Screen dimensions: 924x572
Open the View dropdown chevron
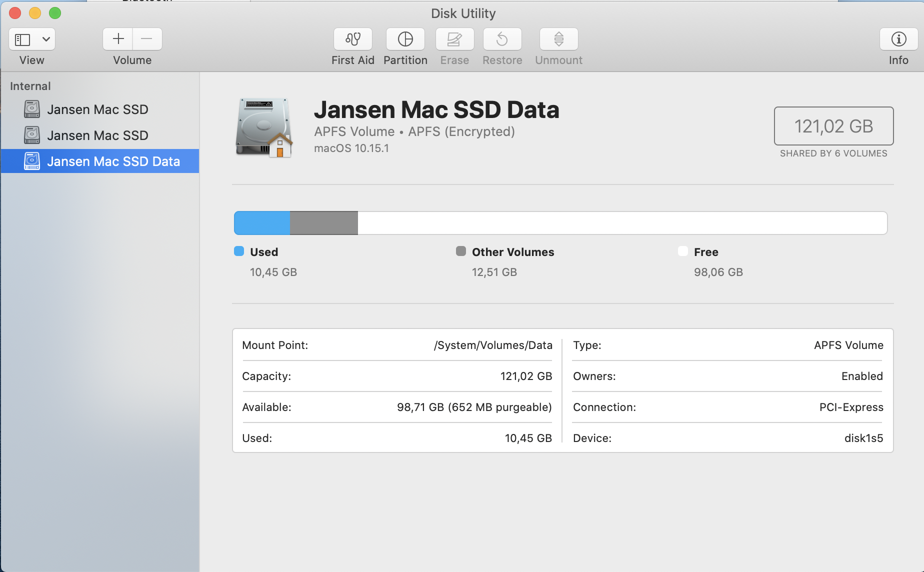pyautogui.click(x=46, y=39)
